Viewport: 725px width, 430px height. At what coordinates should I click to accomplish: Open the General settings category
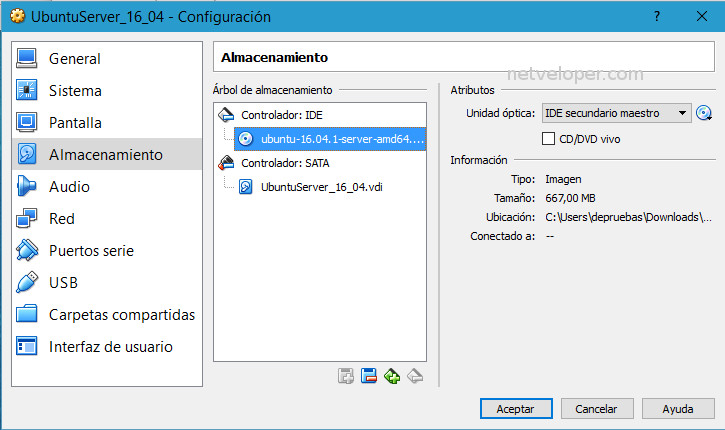click(107, 59)
